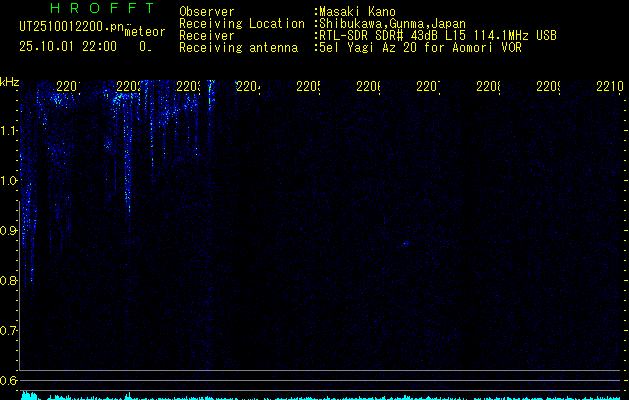Select the file name UT2510012200.pn
Image resolution: width=629 pixels, height=400 pixels.
[72, 27]
